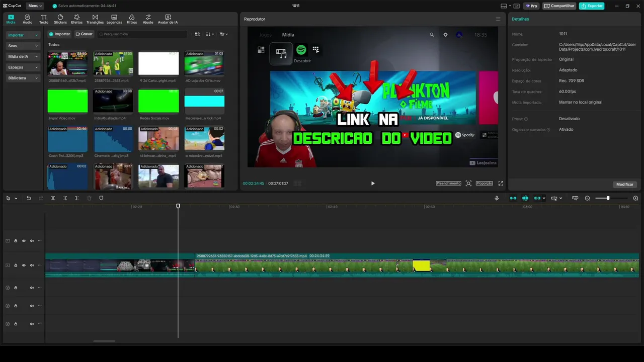Viewport: 644px width, 362px height.
Task: Expand the Espaços sidebar section
Action: (23, 67)
